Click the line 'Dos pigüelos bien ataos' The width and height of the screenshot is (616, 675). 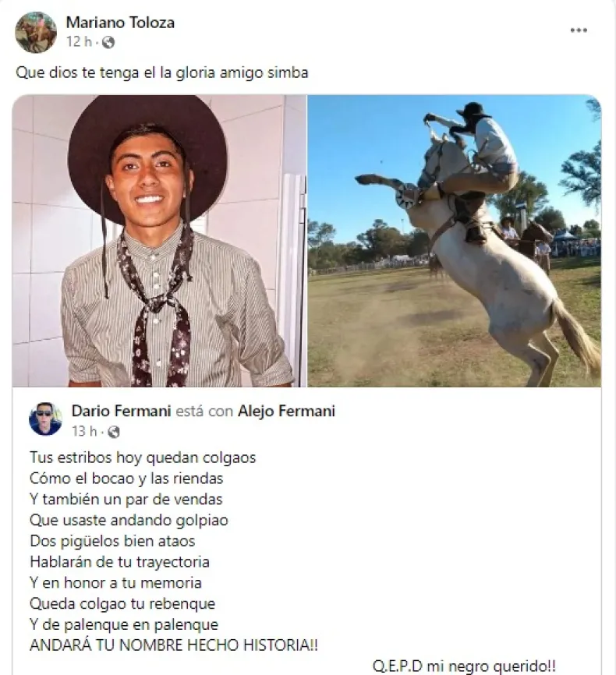click(x=112, y=541)
